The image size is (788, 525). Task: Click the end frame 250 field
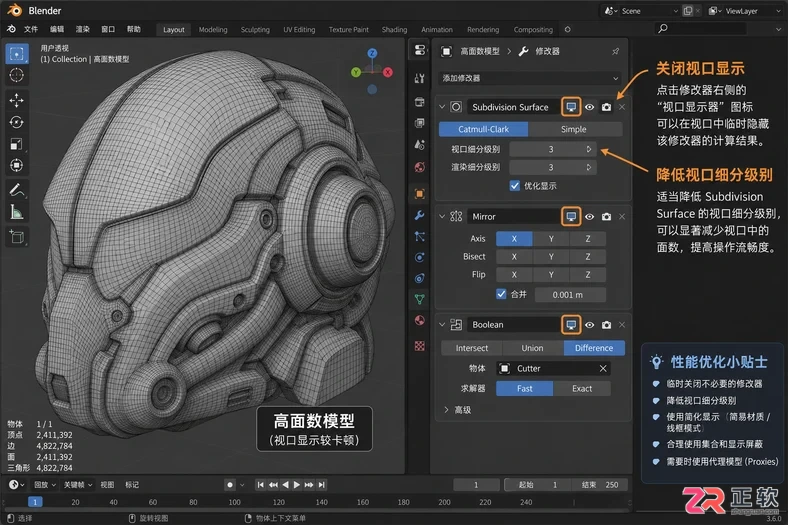[x=602, y=485]
